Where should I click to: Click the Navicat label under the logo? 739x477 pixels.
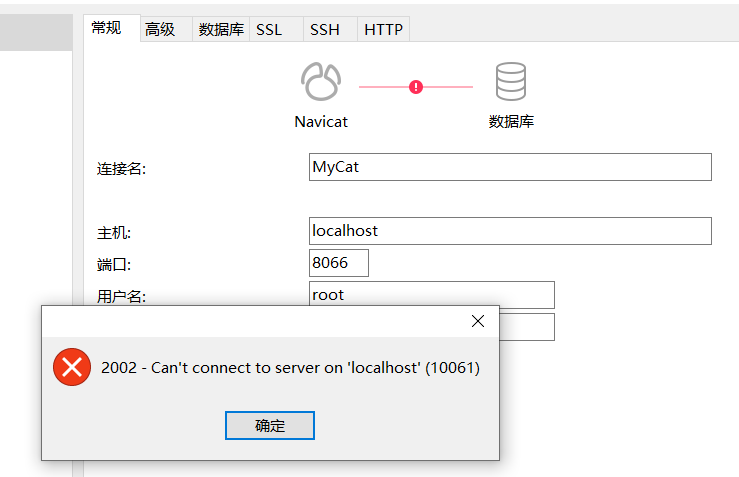pos(321,122)
